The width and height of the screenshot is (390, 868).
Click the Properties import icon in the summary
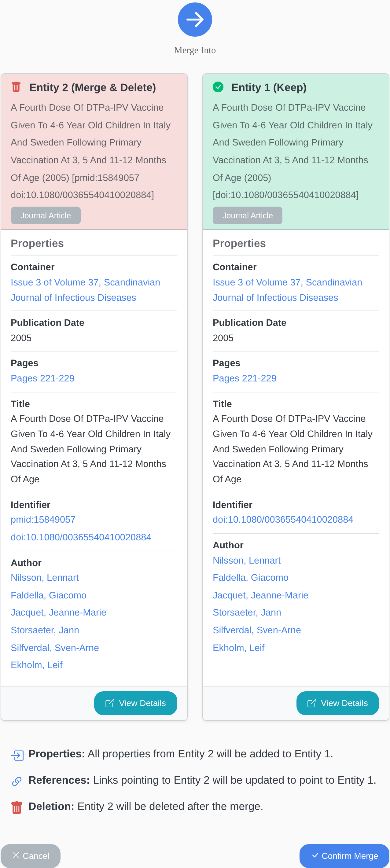pyautogui.click(x=17, y=755)
